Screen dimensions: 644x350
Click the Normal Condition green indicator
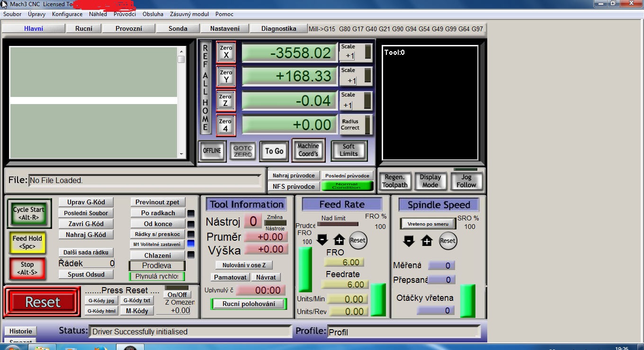347,186
